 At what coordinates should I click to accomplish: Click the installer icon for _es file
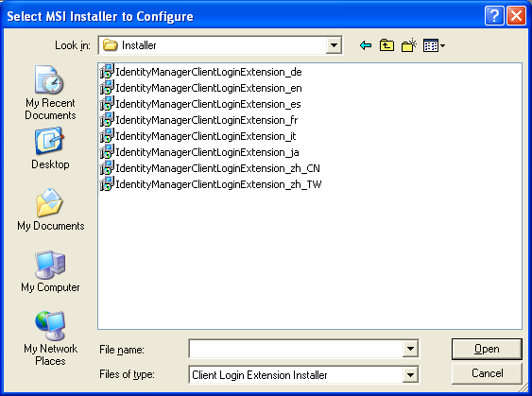[x=107, y=104]
